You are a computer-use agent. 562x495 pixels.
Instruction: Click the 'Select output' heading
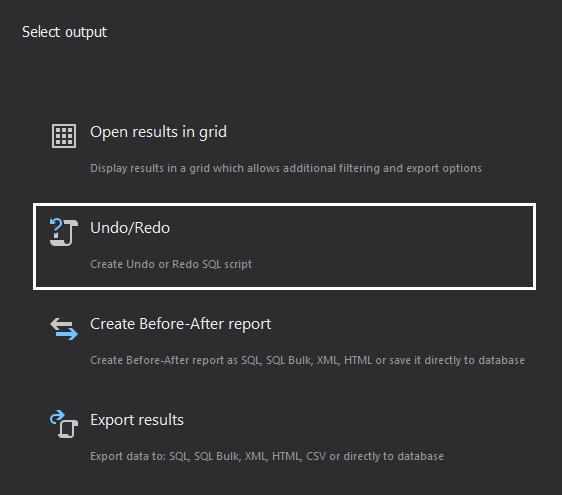coord(65,32)
